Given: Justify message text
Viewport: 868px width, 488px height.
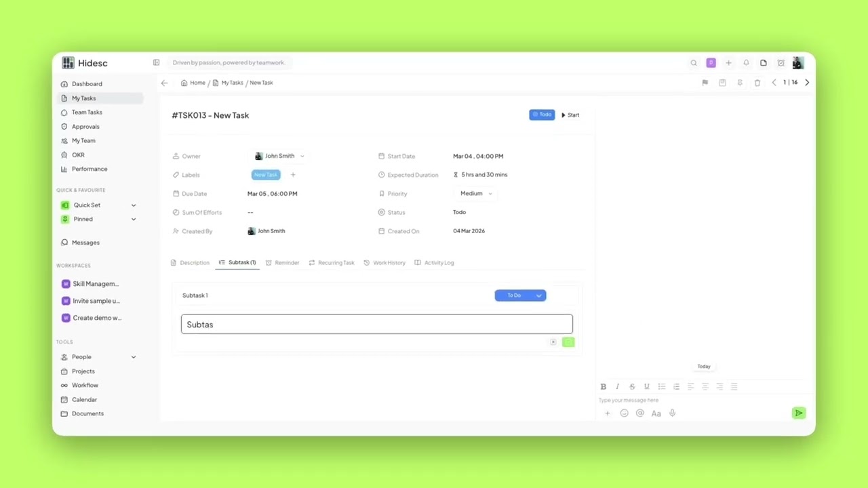Looking at the screenshot, I should [734, 386].
